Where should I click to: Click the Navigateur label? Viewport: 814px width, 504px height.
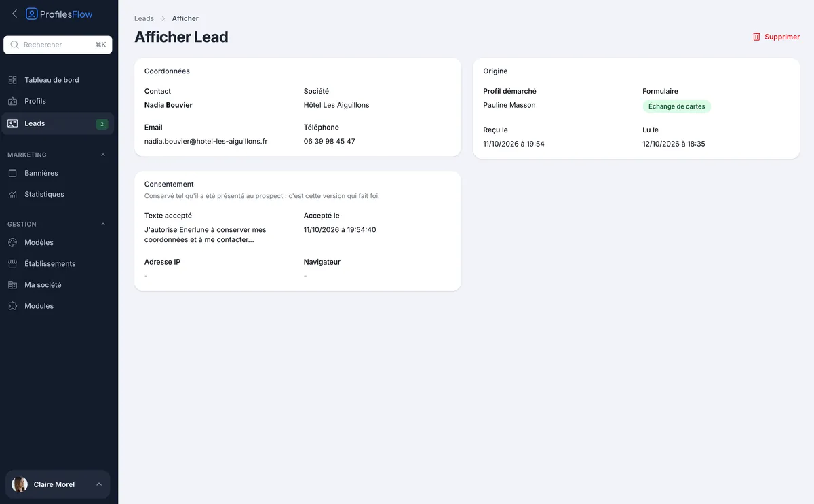[x=322, y=262]
